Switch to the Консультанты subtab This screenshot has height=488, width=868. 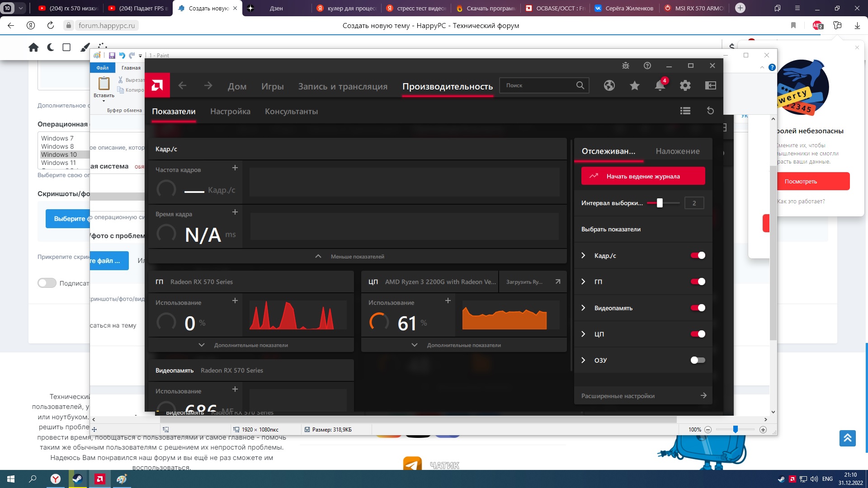pos(291,111)
